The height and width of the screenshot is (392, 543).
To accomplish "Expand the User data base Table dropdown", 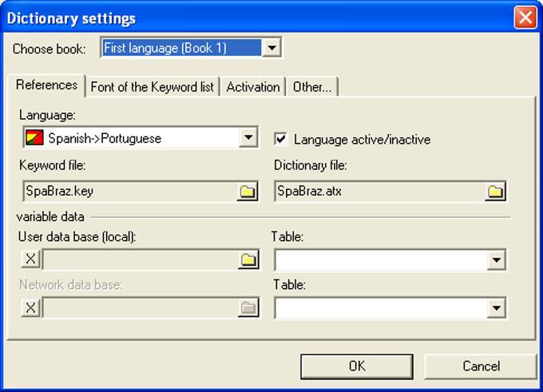I will (x=497, y=260).
